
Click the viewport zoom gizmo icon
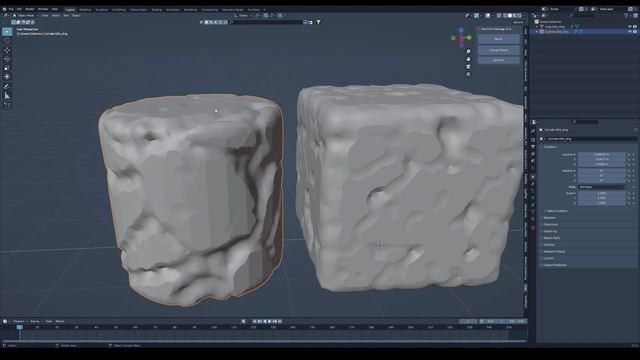468,51
